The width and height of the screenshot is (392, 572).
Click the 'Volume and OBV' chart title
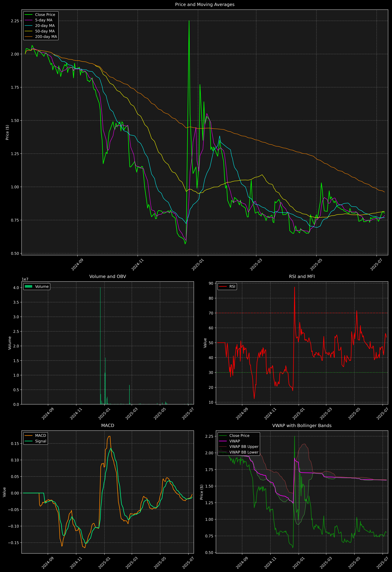coord(108,276)
